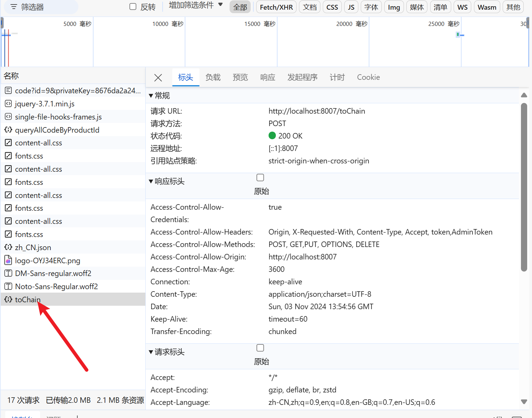
Task: Toggle the 反转 invert checkbox
Action: pyautogui.click(x=133, y=7)
